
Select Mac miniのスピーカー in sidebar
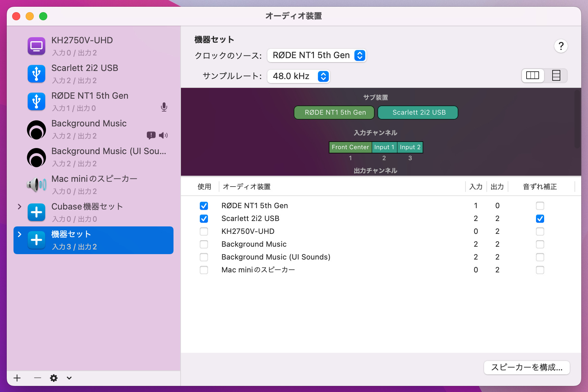(93, 185)
